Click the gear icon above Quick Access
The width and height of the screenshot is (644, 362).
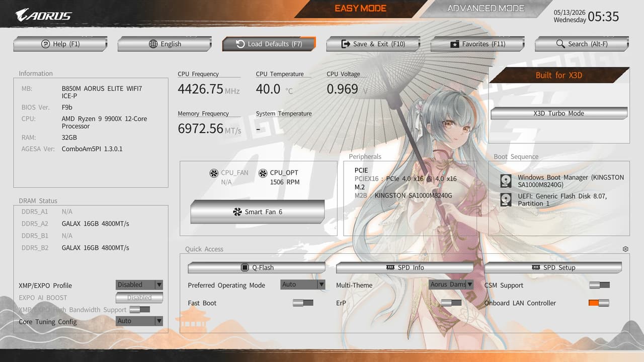click(625, 249)
